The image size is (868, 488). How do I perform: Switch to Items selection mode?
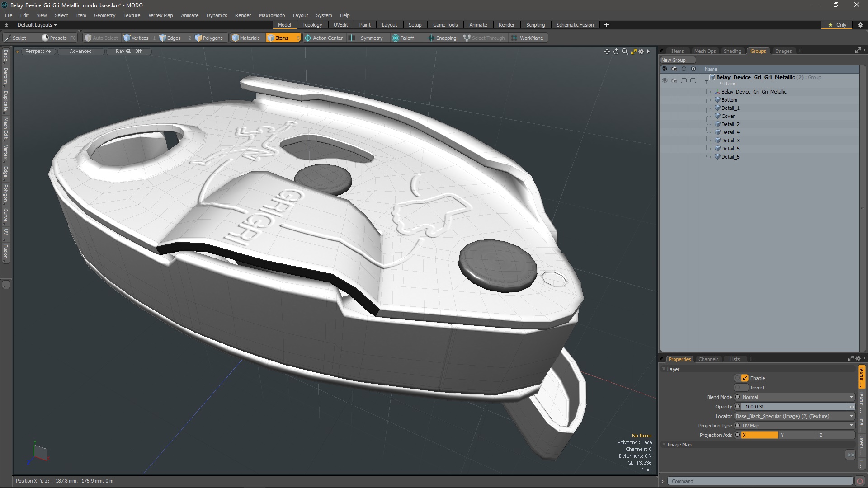click(x=283, y=38)
